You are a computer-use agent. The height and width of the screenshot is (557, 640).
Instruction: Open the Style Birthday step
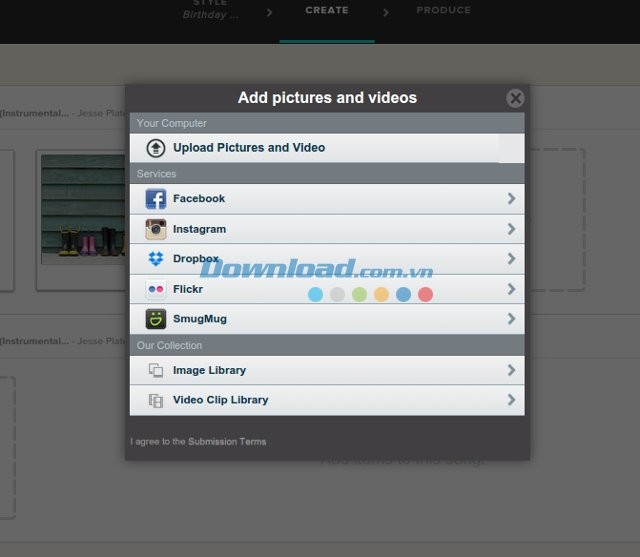[210, 11]
